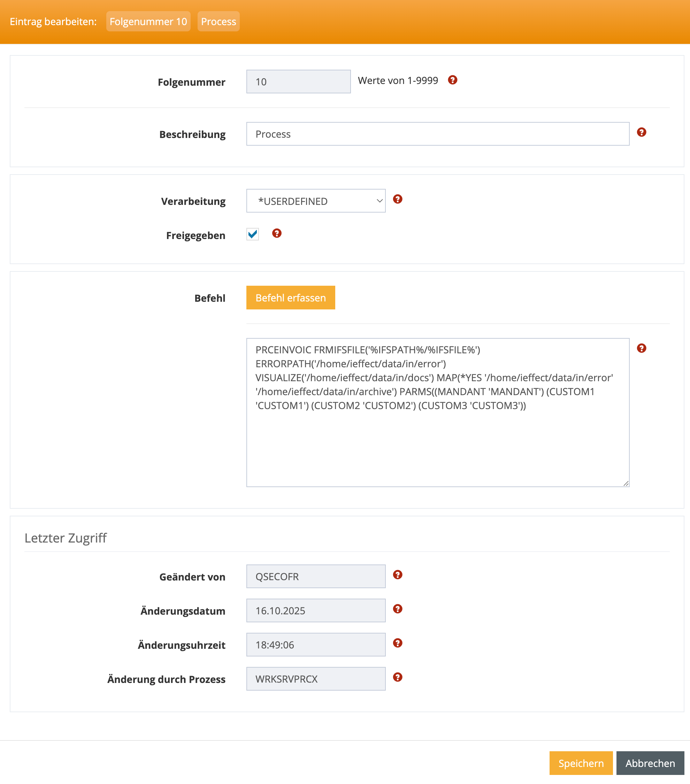Viewport: 690px width, 784px height.
Task: Click into the Beschreibung text field
Action: point(437,134)
